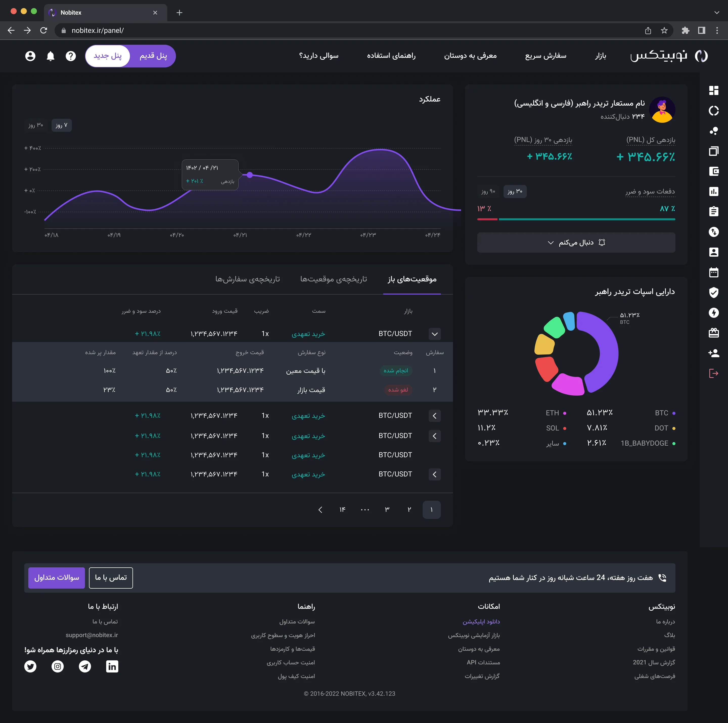Open the stacked squares copy icon in sidebar
The image size is (728, 723).
714,151
